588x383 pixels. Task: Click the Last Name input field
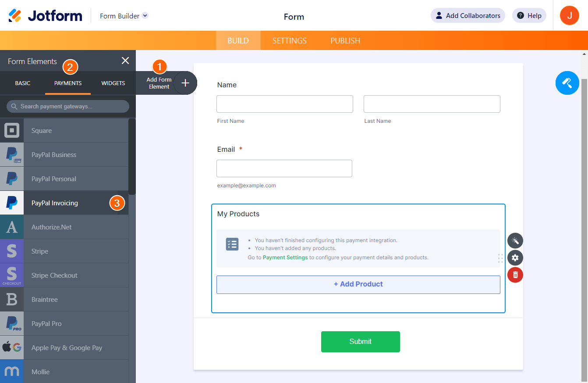click(x=432, y=104)
